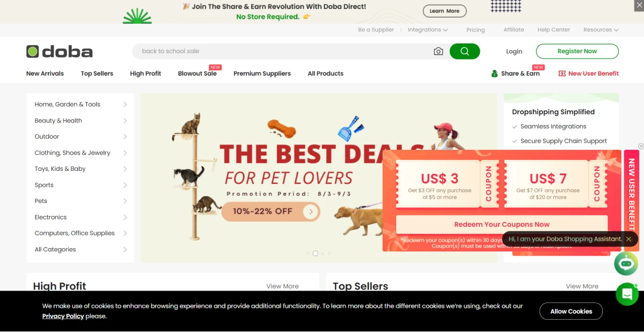Click the banner's orange arrow circle

click(311, 212)
